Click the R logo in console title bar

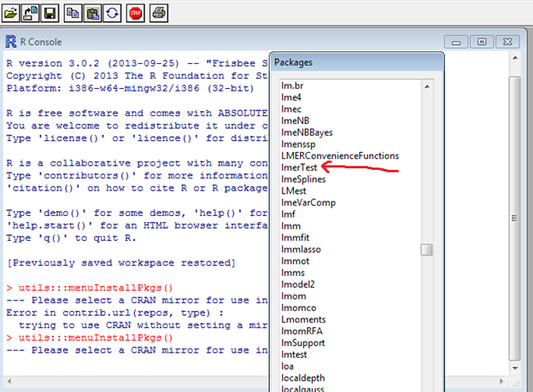[x=11, y=42]
